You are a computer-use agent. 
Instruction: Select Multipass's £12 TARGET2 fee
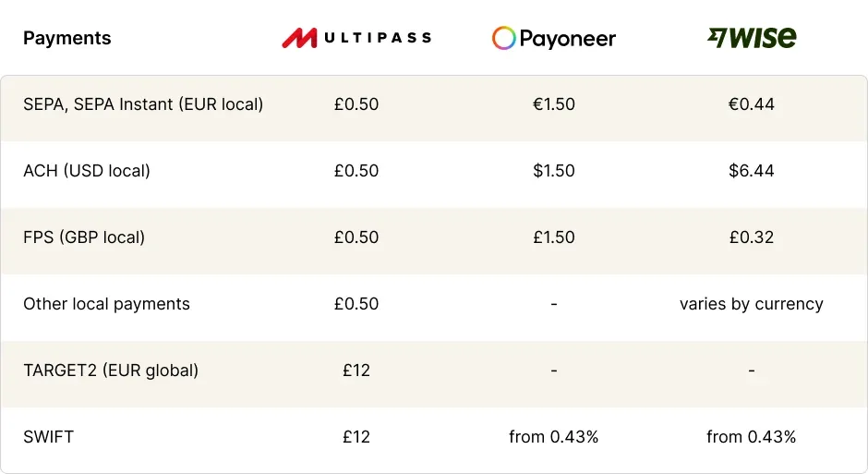[x=356, y=371]
